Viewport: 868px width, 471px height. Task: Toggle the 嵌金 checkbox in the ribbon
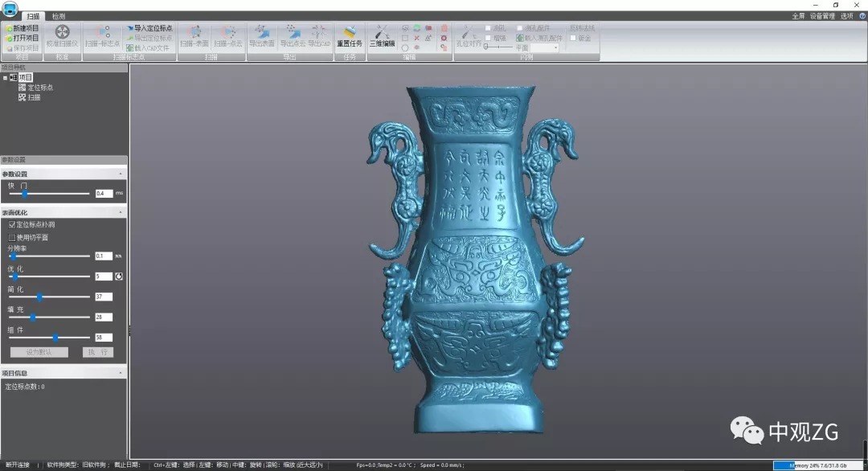571,38
